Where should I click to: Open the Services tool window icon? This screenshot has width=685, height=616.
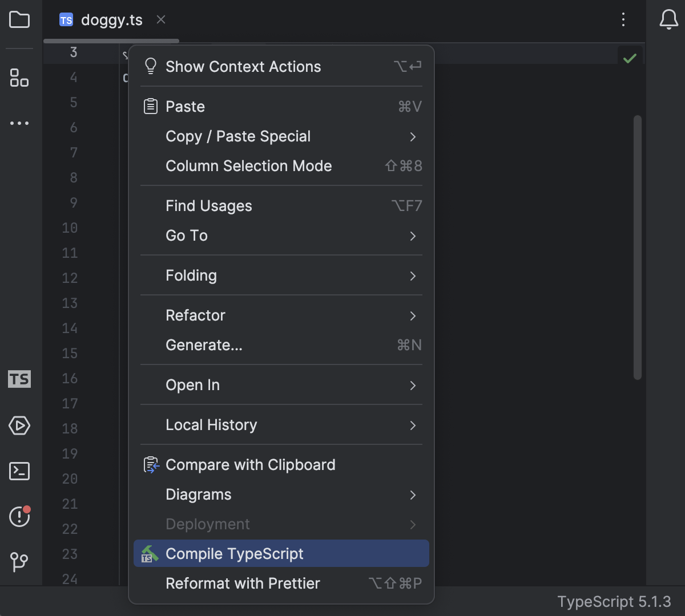point(19,425)
